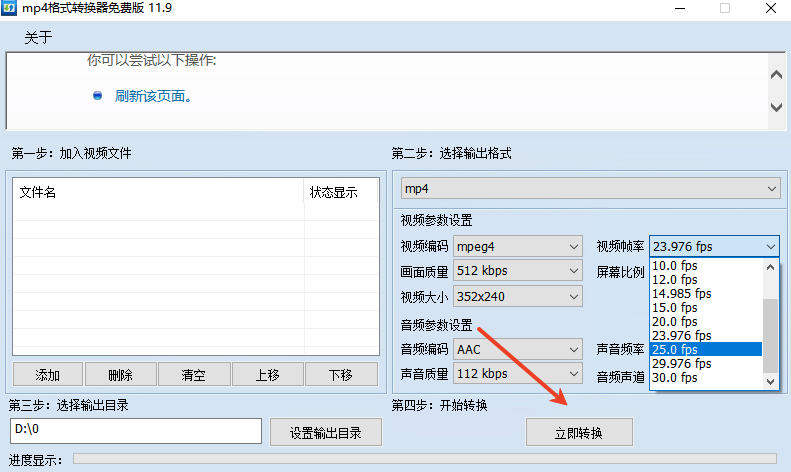The width and height of the screenshot is (791, 472).
Task: Close the mp4格式转换器 window
Action: click(771, 8)
